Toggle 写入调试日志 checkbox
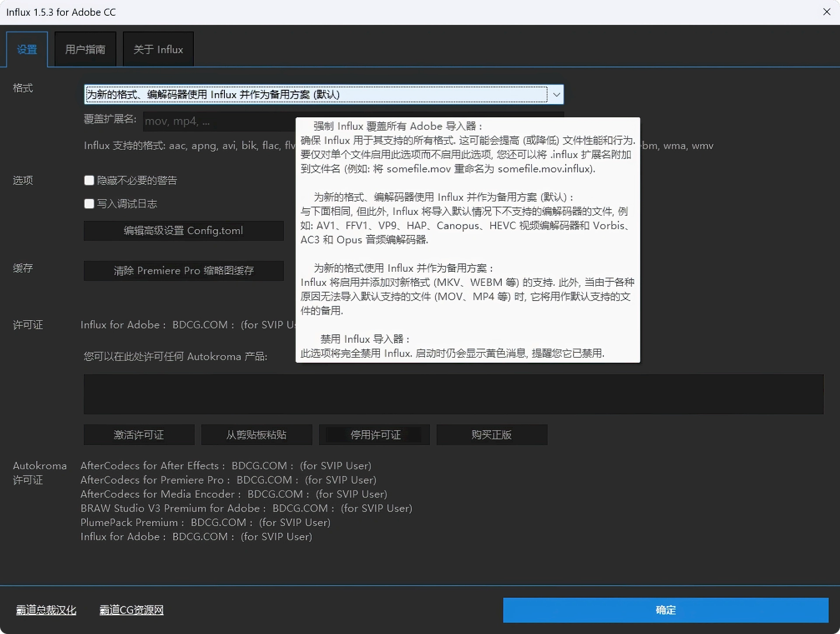 coord(89,203)
